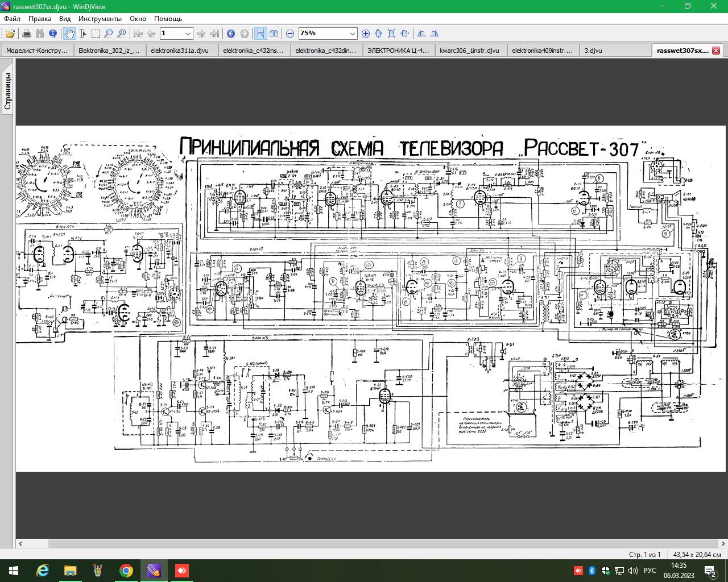Screen dimensions: 728x582
Task: Click the blue Back navigation arrow
Action: (231, 34)
